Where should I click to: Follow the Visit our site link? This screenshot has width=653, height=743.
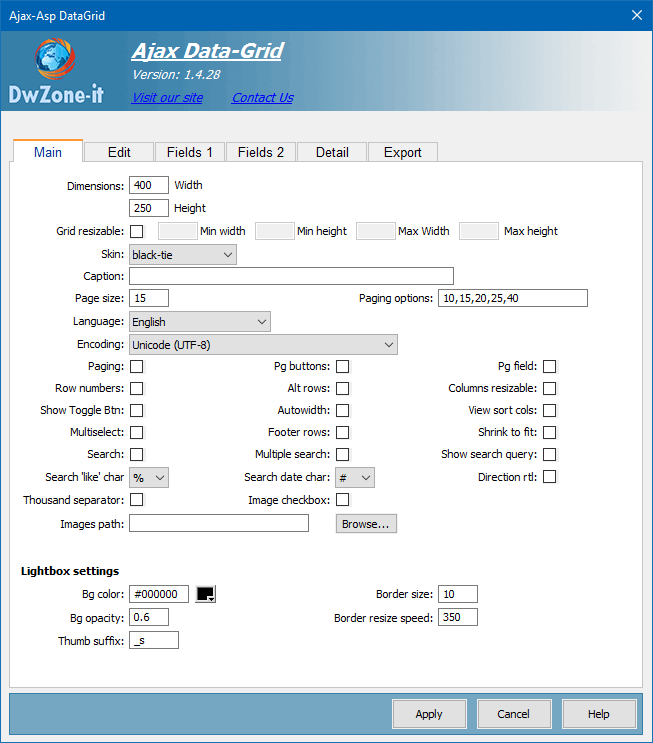pyautogui.click(x=167, y=98)
